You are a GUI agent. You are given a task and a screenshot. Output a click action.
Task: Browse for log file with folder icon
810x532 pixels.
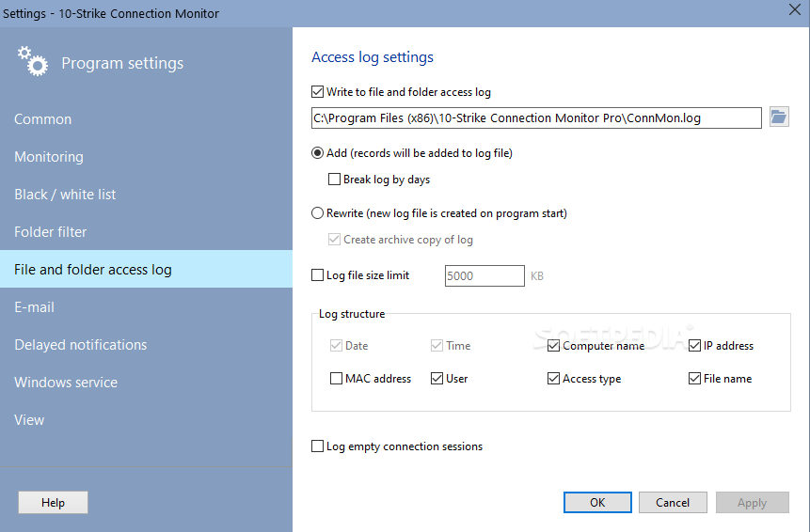pos(779,117)
